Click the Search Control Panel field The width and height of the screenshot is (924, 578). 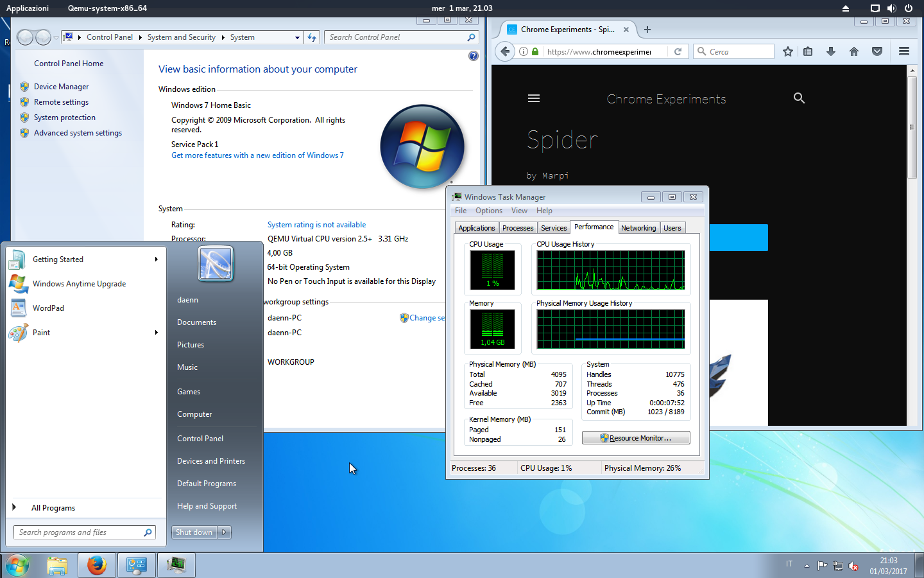(402, 37)
